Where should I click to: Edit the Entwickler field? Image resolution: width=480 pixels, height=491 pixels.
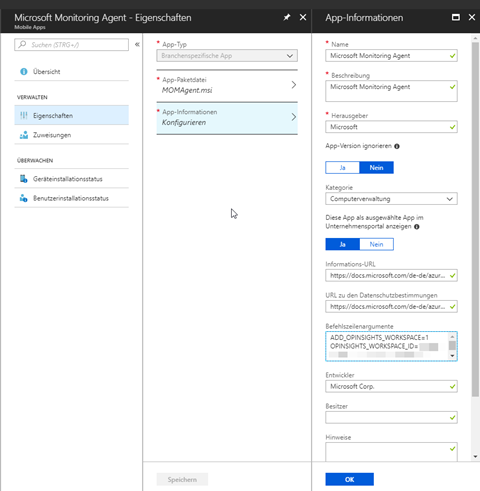click(391, 387)
